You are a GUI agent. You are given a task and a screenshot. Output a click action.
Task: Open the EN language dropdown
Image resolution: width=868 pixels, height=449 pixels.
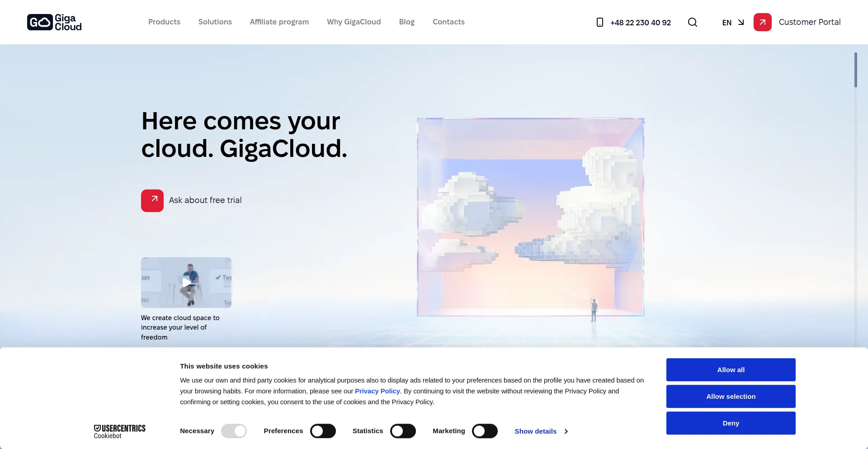(732, 22)
